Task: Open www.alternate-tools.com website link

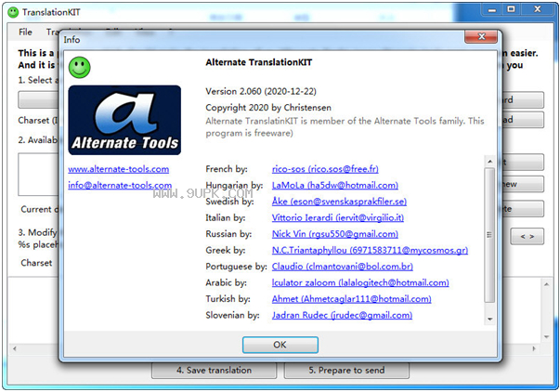Action: (x=119, y=169)
